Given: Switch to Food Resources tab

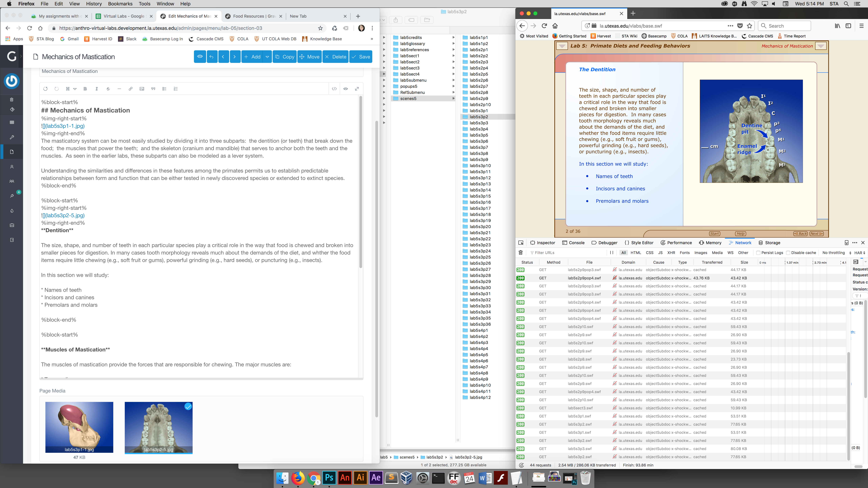Looking at the screenshot, I should pyautogui.click(x=254, y=16).
